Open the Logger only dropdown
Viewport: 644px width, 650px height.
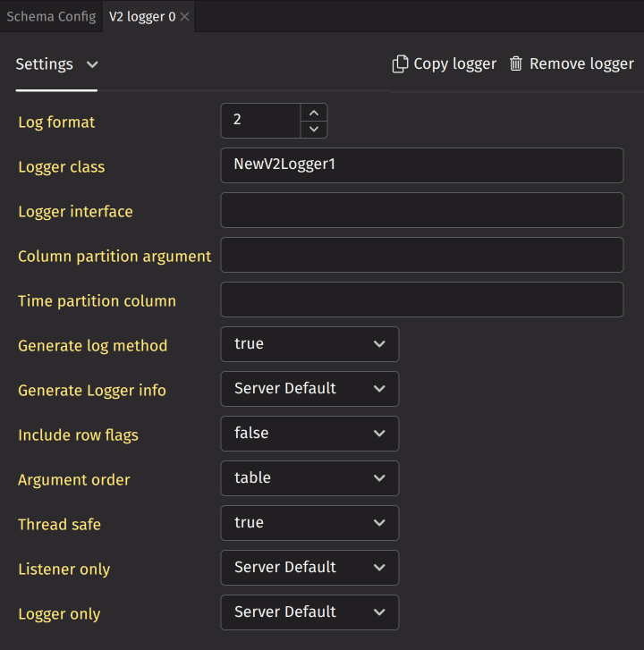pyautogui.click(x=309, y=612)
